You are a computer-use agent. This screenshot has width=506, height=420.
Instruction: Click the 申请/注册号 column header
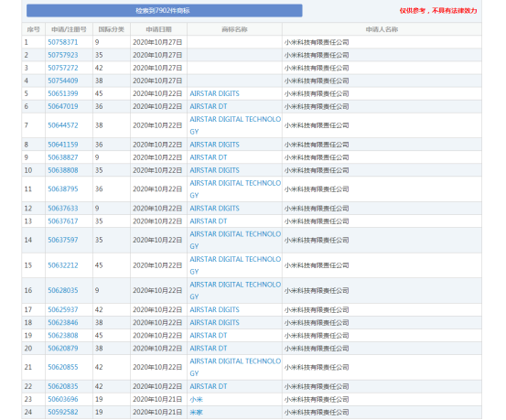[69, 29]
